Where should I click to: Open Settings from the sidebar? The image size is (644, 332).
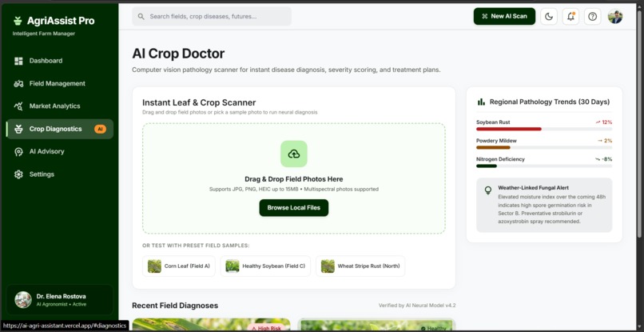click(60, 174)
